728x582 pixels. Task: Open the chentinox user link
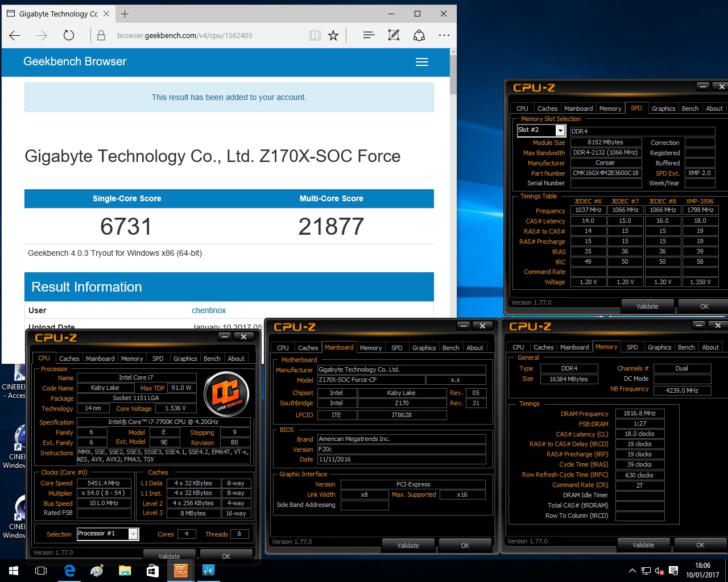click(x=209, y=310)
